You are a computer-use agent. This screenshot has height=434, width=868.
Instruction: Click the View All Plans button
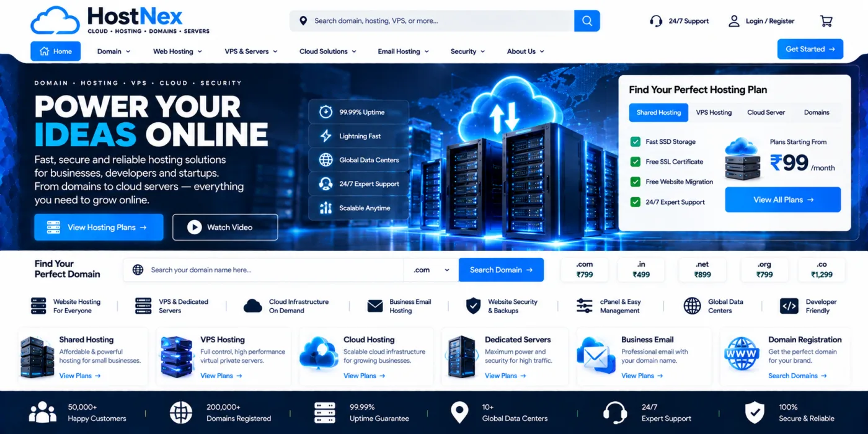(783, 200)
